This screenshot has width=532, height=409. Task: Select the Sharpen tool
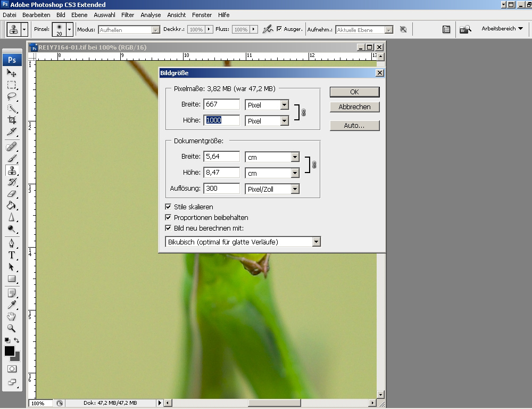[x=12, y=217]
